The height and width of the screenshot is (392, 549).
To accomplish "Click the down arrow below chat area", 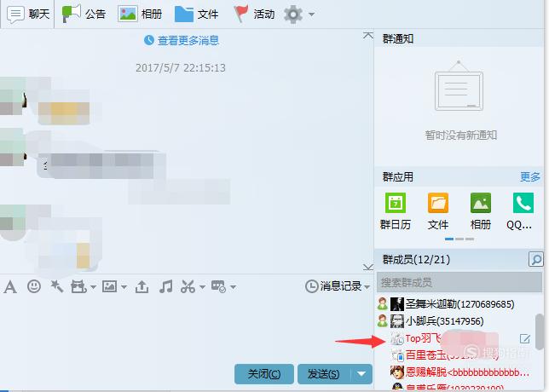I will pyautogui.click(x=368, y=268).
